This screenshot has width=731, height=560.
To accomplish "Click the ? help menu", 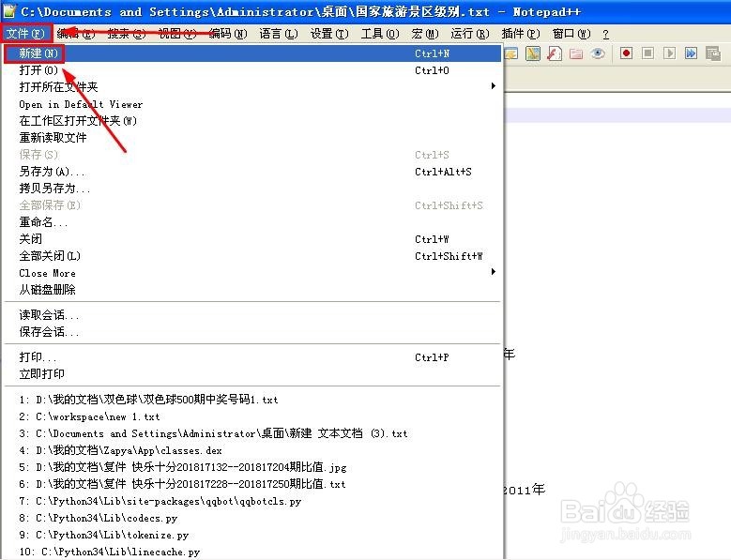I will click(x=605, y=34).
